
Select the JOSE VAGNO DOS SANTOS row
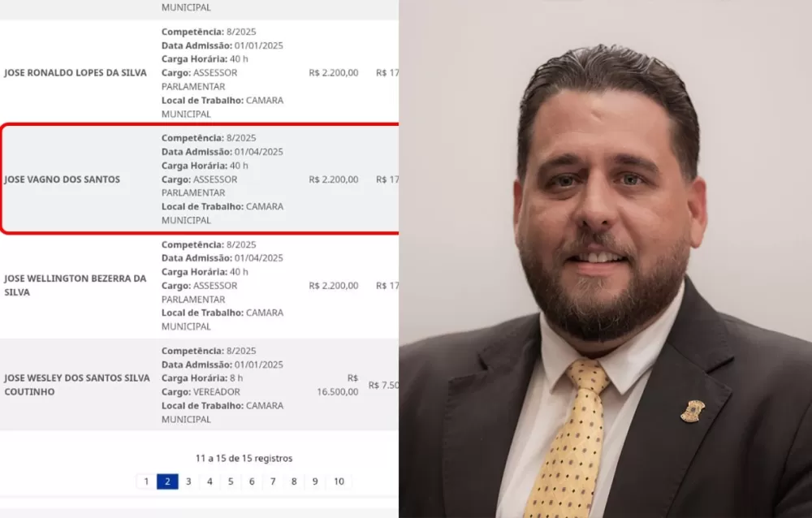coord(200,179)
